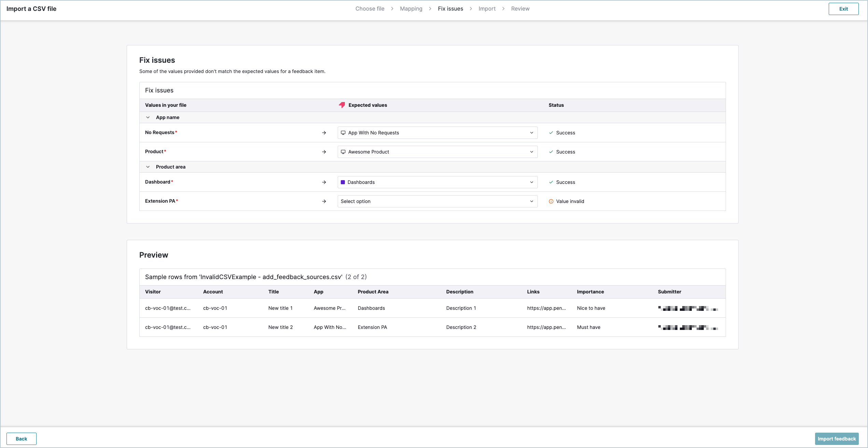Click 'Extension PA' cell in preview table

pos(373,327)
